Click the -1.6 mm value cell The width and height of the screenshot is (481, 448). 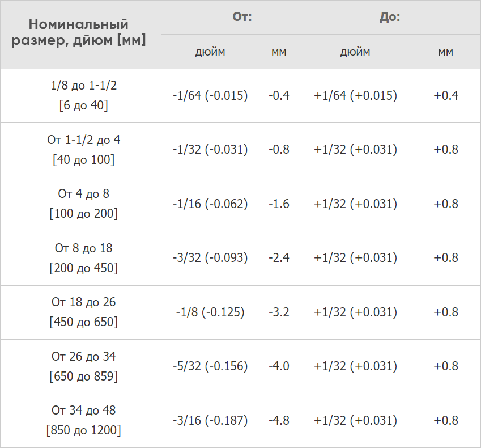pos(279,204)
